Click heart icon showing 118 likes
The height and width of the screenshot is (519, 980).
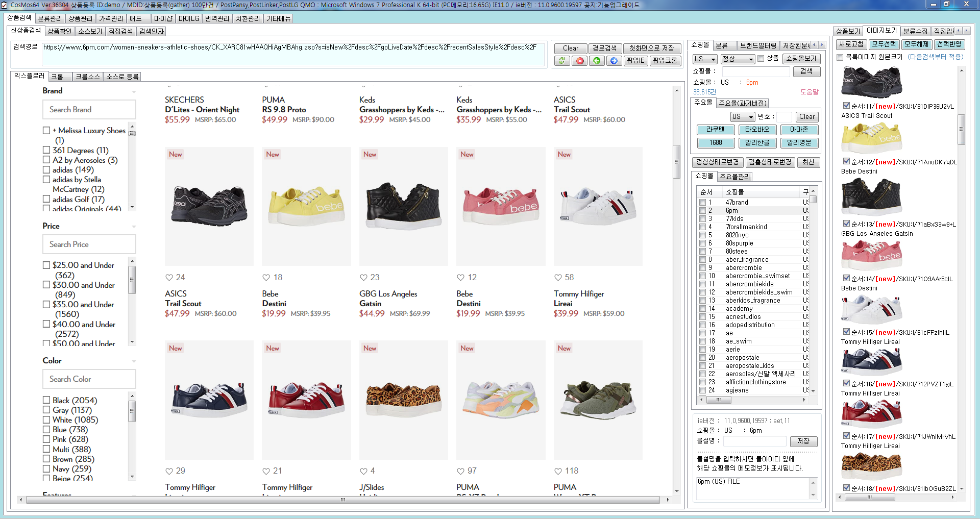pos(558,471)
